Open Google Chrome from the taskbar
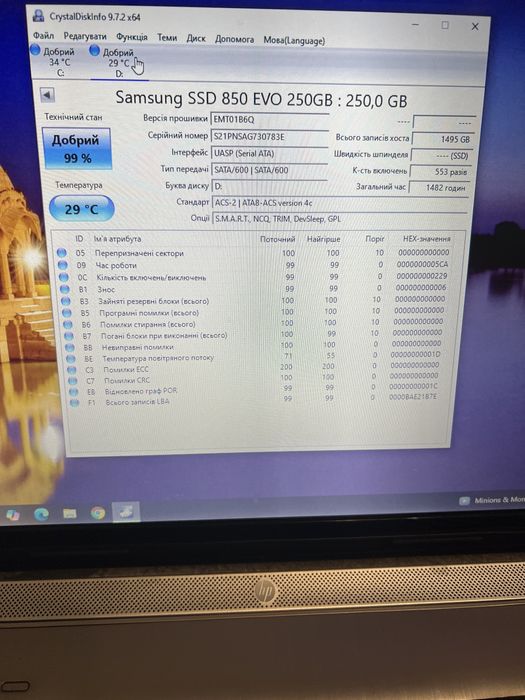The width and height of the screenshot is (525, 700). 98,512
